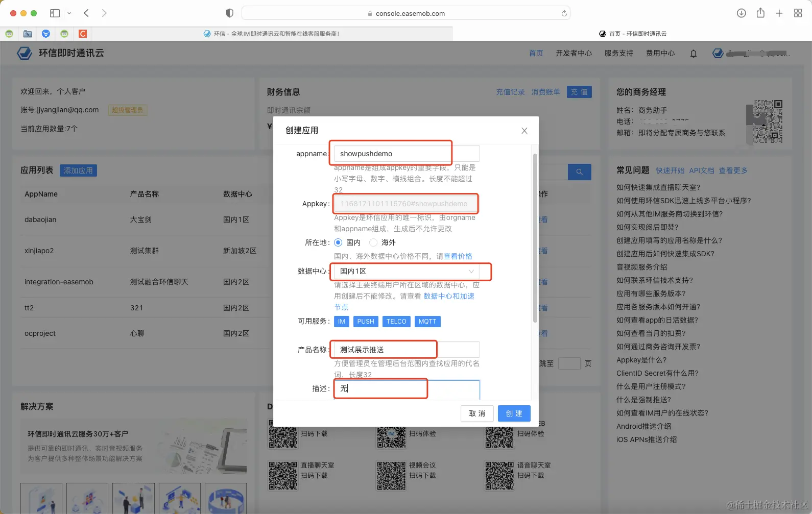Click the 视频会议 QR code

click(x=391, y=476)
